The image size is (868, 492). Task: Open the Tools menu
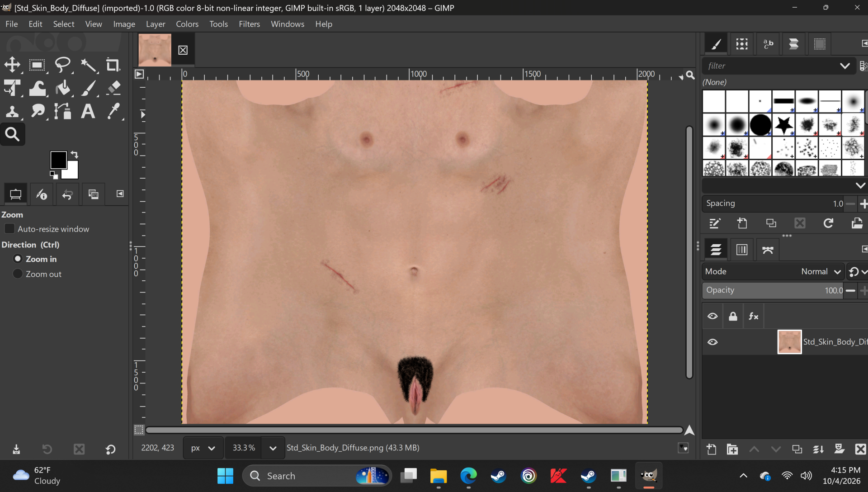(218, 24)
